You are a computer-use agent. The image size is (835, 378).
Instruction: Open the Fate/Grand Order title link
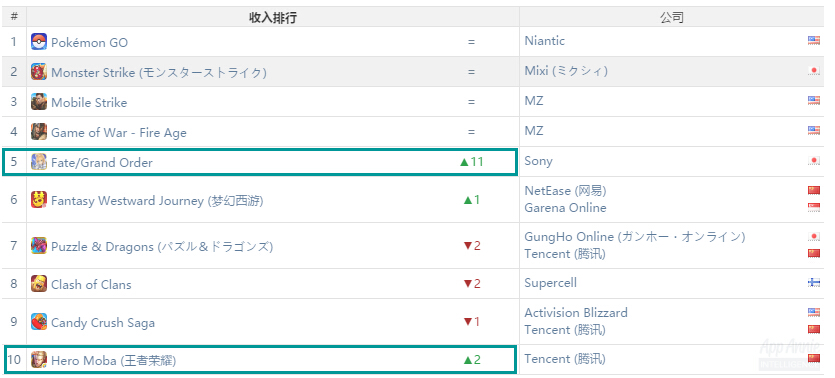pyautogui.click(x=102, y=162)
